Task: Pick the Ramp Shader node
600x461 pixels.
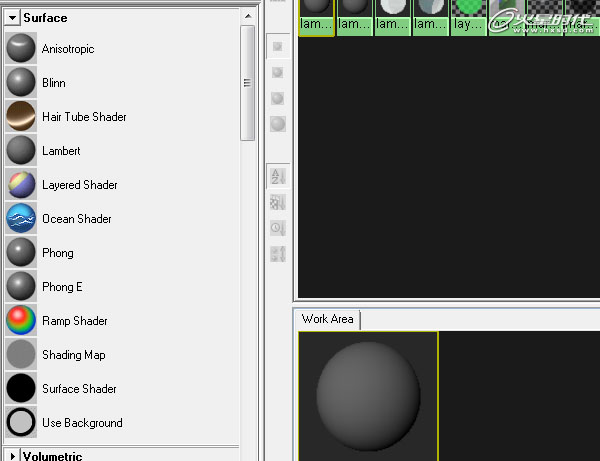Action: (x=57, y=321)
